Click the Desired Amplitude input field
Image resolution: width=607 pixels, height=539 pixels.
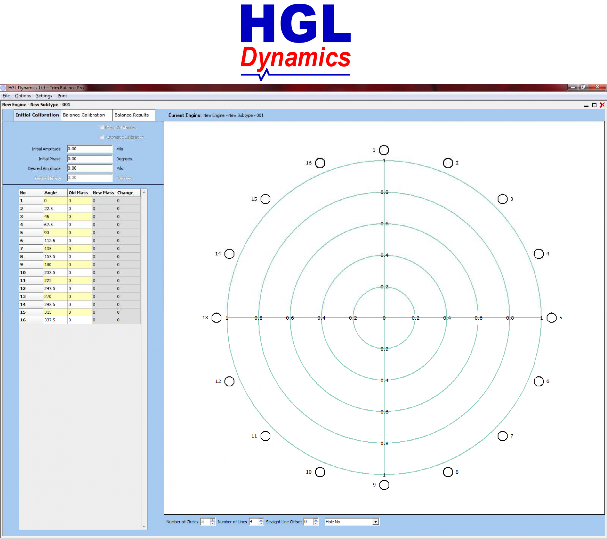[89, 168]
